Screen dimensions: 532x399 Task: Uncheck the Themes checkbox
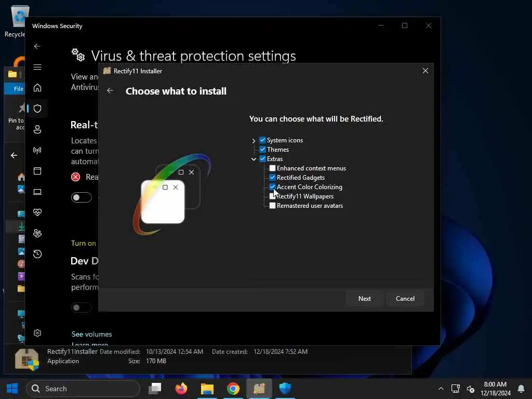tap(262, 149)
